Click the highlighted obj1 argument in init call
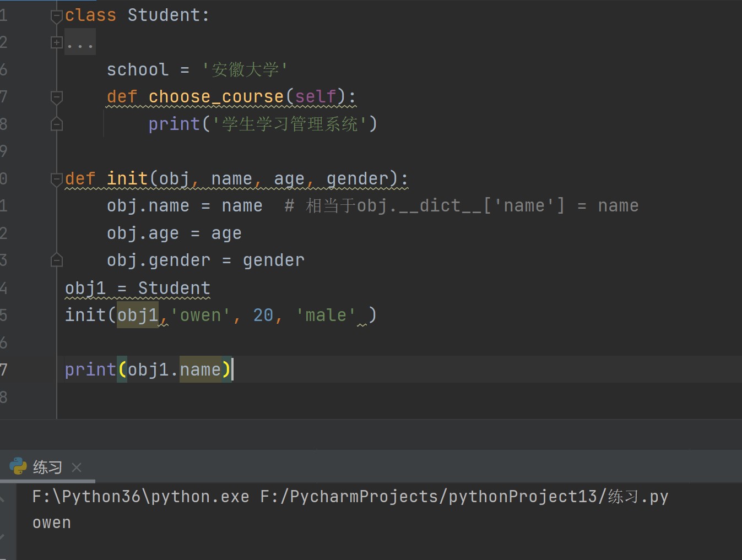742x560 pixels. [x=137, y=315]
